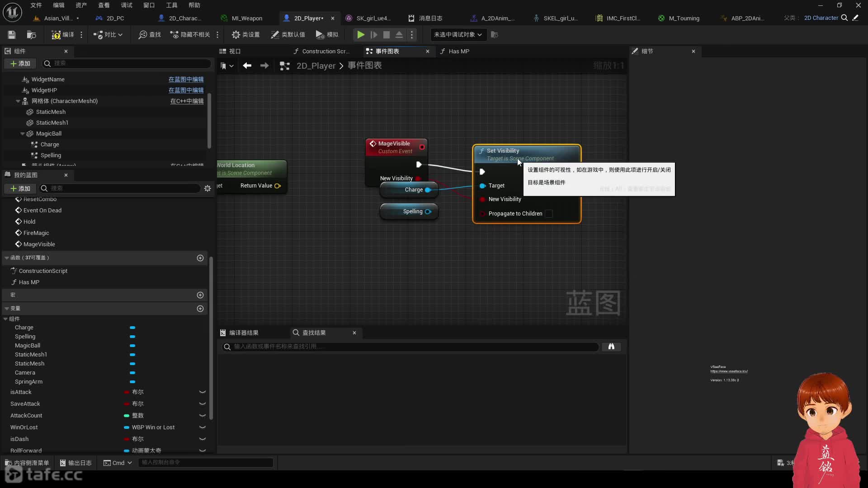Open the File (文件) menu
This screenshot has width=868, height=488.
tap(36, 5)
